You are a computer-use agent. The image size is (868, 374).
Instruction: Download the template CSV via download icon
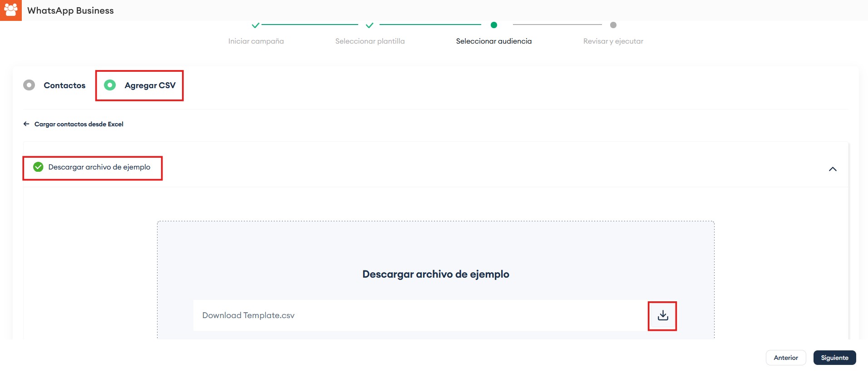663,315
